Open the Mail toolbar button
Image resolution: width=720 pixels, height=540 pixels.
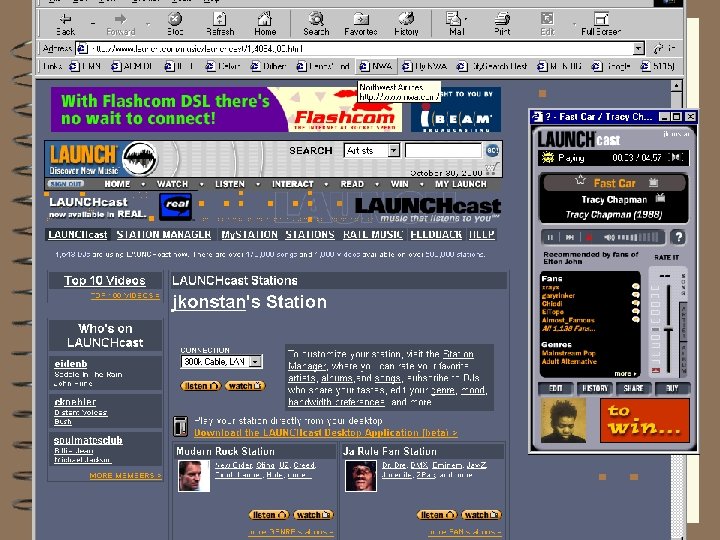pos(455,24)
